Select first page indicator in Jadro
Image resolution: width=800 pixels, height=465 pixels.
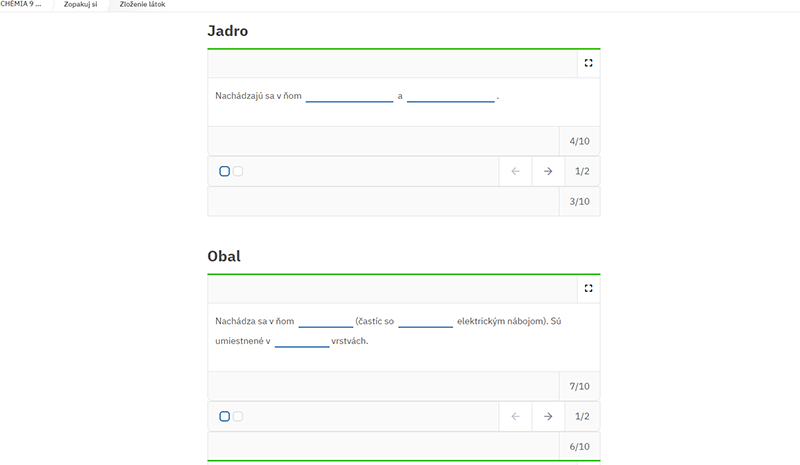[224, 172]
